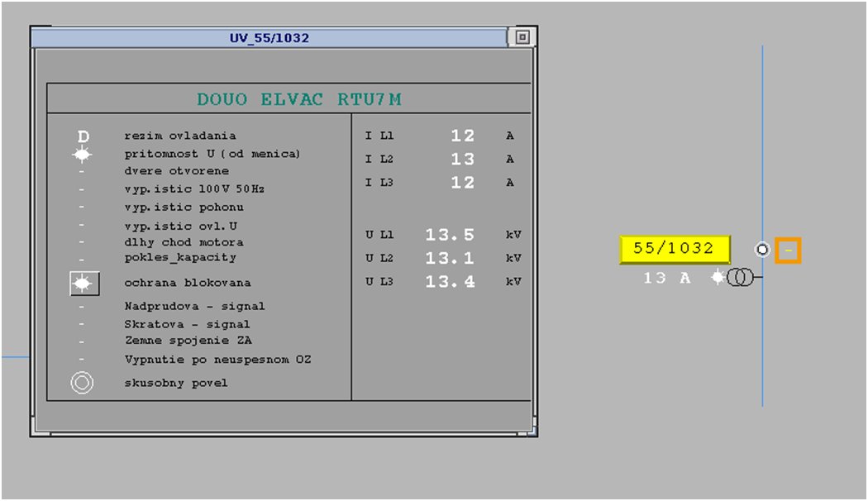Image resolution: width=868 pixels, height=501 pixels.
Task: Click the Nadprudova signal dash indicator
Action: tap(82, 307)
